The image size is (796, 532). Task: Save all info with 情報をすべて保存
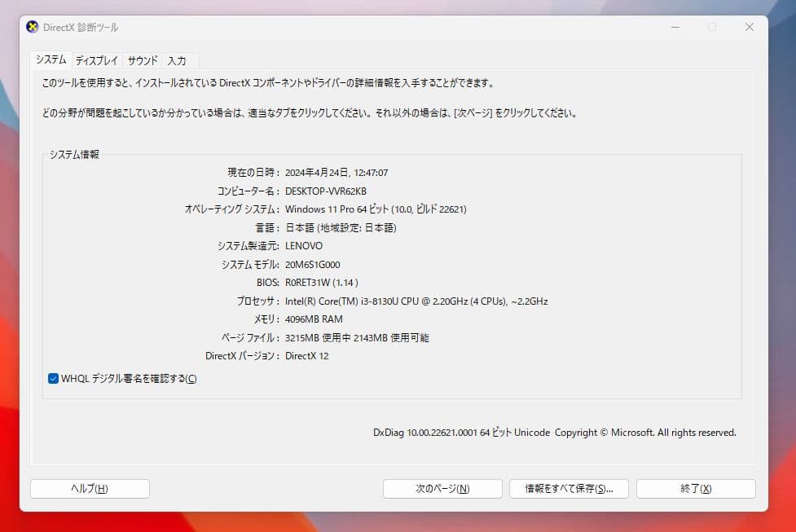point(568,488)
